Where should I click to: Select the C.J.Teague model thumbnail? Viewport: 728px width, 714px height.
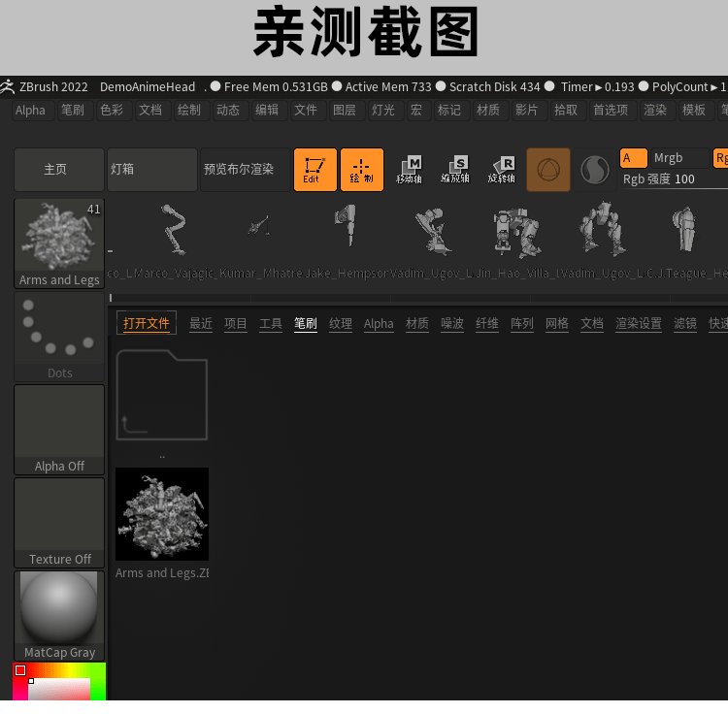pyautogui.click(x=685, y=229)
